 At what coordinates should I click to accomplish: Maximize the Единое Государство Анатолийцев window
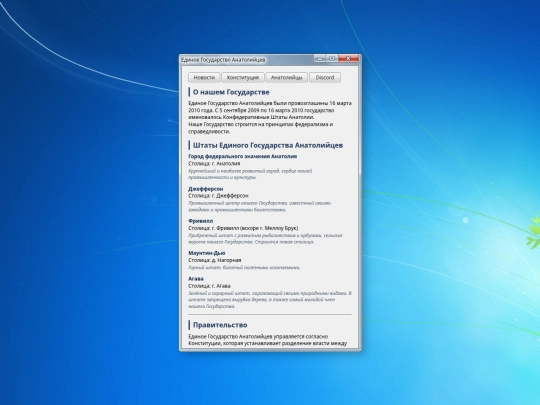click(x=332, y=59)
